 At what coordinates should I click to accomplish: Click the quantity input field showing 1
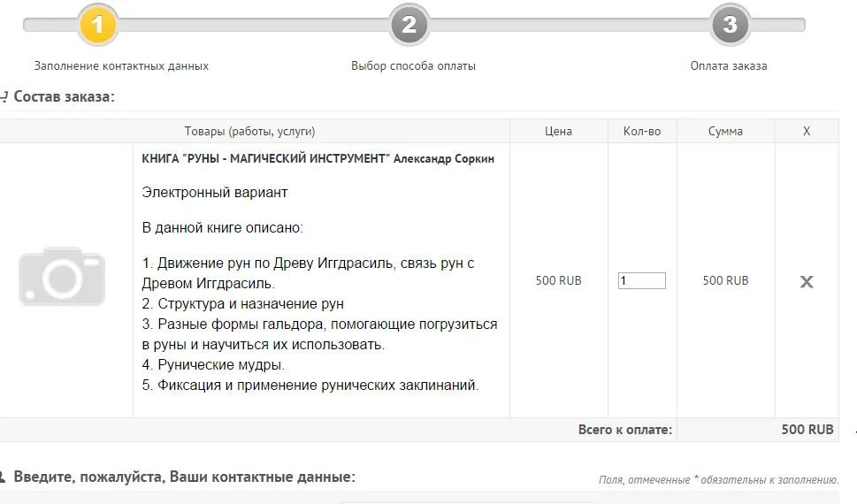(x=641, y=280)
